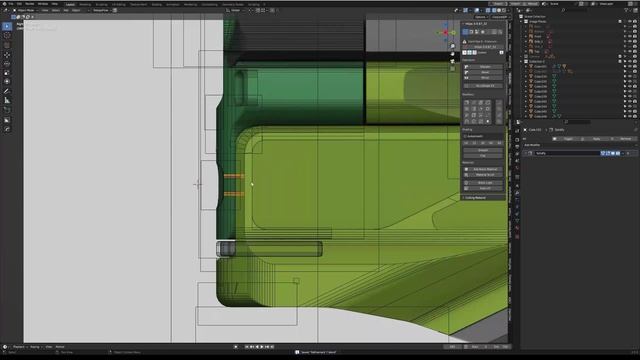Click the outliner filter funnel icon
This screenshot has width=640, height=360.
tap(627, 10)
